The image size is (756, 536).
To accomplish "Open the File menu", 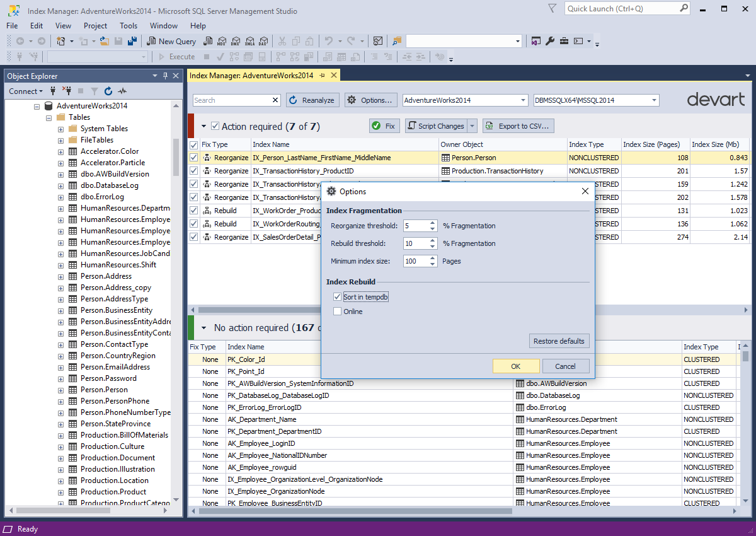I will click(12, 26).
